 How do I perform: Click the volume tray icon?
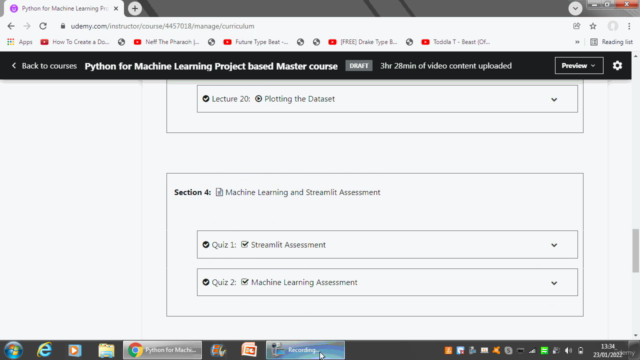click(x=569, y=351)
